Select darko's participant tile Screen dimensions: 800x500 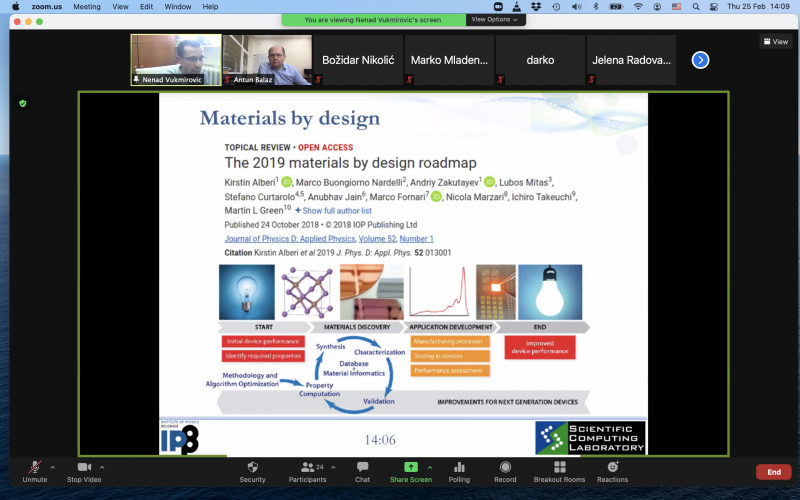(540, 60)
